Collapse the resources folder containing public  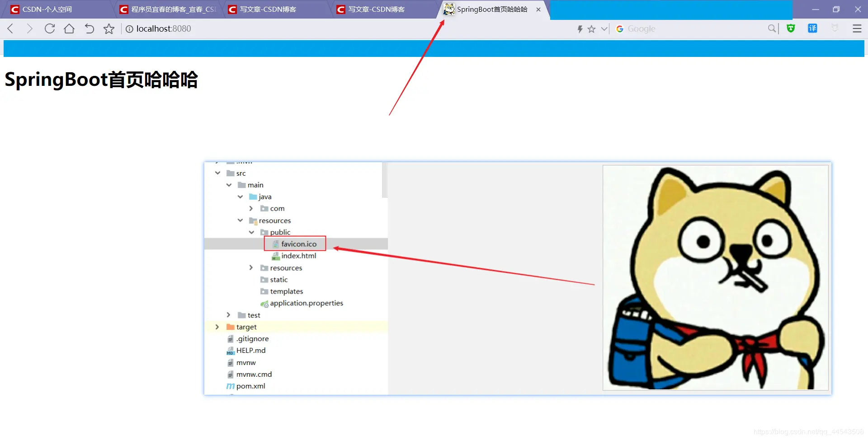pyautogui.click(x=240, y=220)
